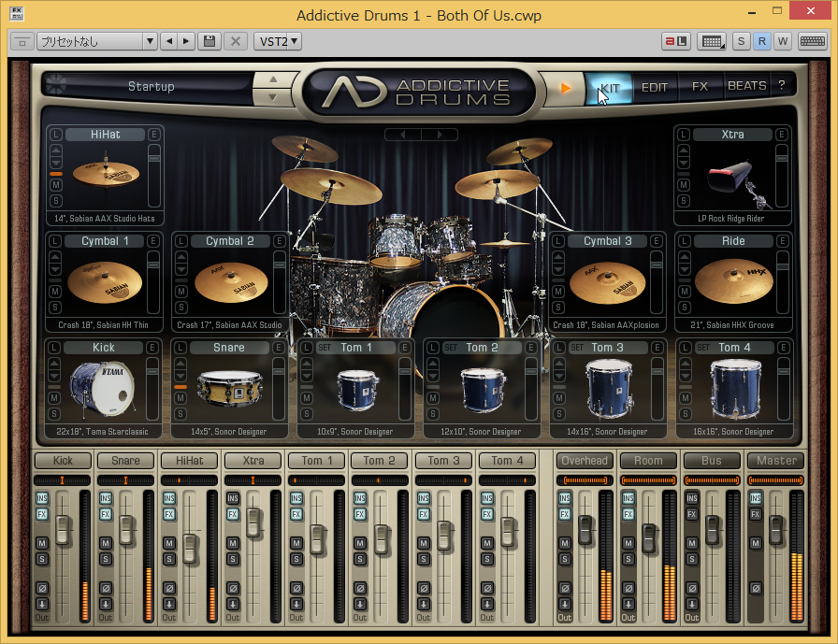Open the Snare slot edit (E) button
838x644 pixels.
[279, 348]
